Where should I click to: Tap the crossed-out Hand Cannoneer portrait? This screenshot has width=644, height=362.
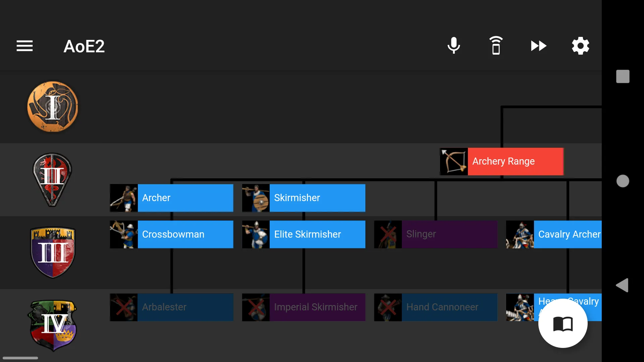388,307
